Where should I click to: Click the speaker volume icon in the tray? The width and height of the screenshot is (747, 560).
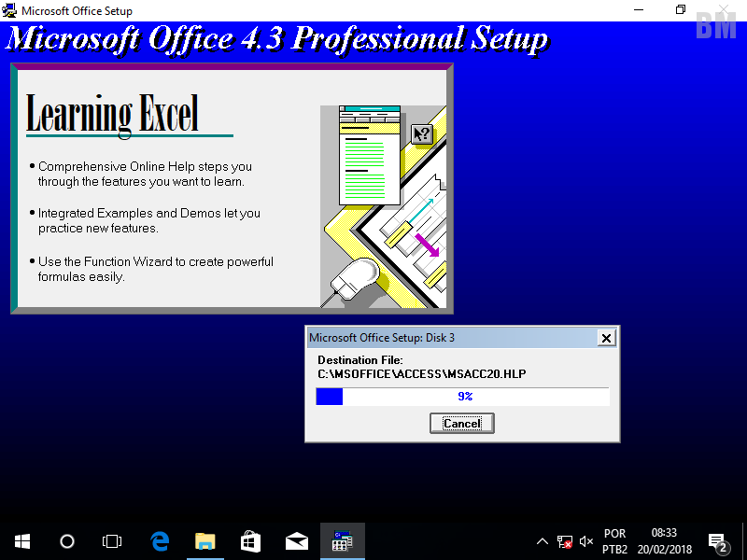(x=585, y=541)
